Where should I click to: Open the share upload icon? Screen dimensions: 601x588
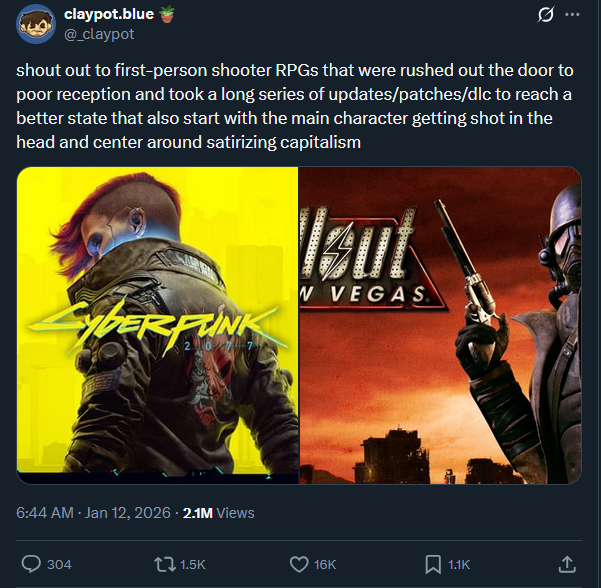567,564
